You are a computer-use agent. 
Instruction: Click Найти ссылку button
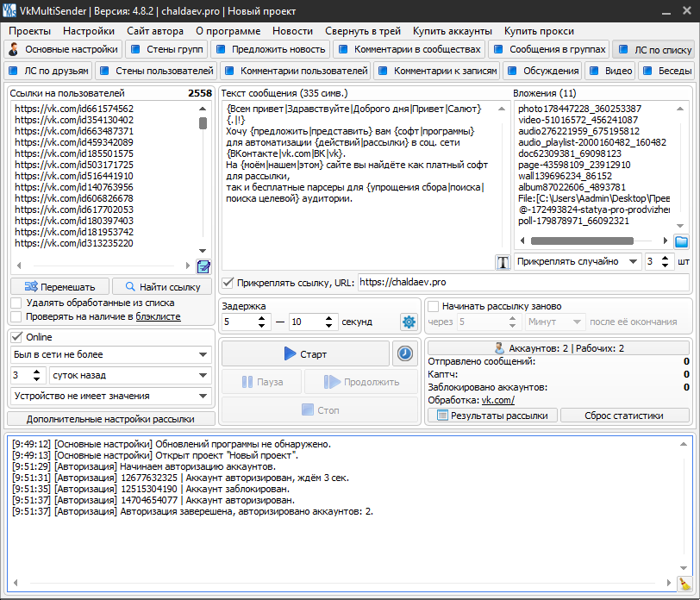162,286
